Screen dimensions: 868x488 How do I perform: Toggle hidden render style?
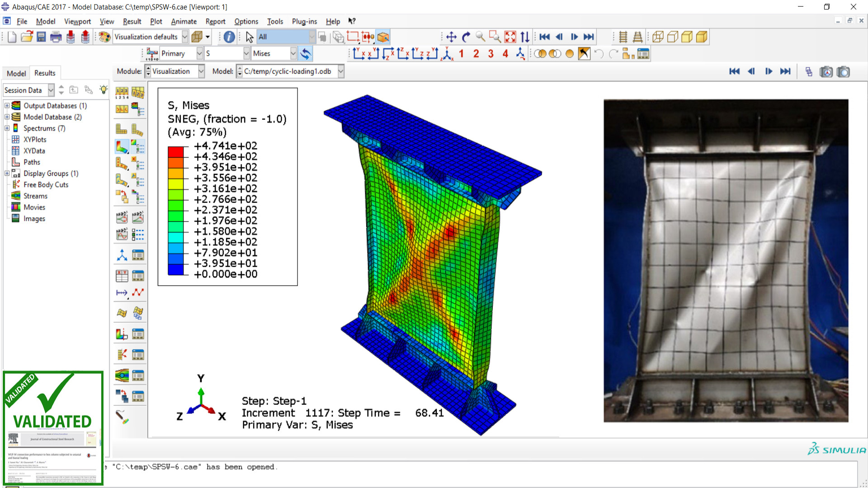click(x=672, y=37)
